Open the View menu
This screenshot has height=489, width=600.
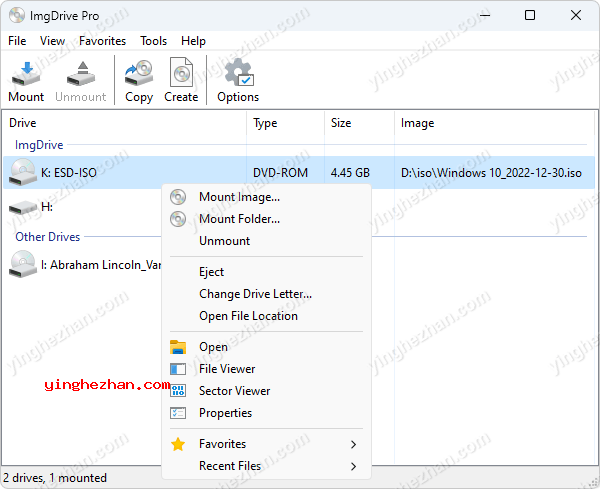pyautogui.click(x=52, y=41)
